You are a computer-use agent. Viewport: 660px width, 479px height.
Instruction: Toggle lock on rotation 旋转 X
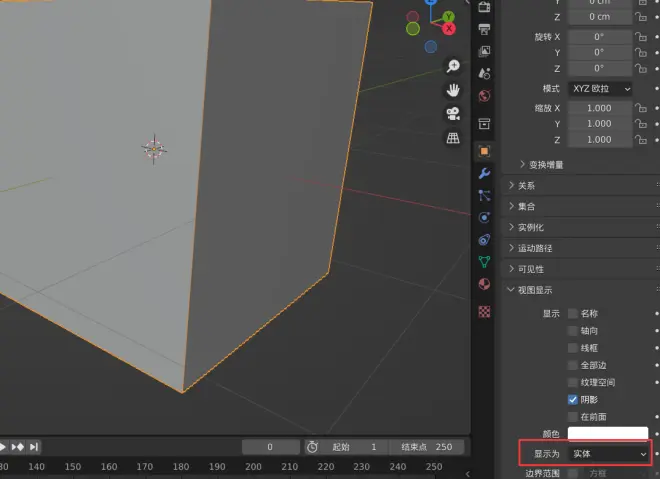(641, 37)
